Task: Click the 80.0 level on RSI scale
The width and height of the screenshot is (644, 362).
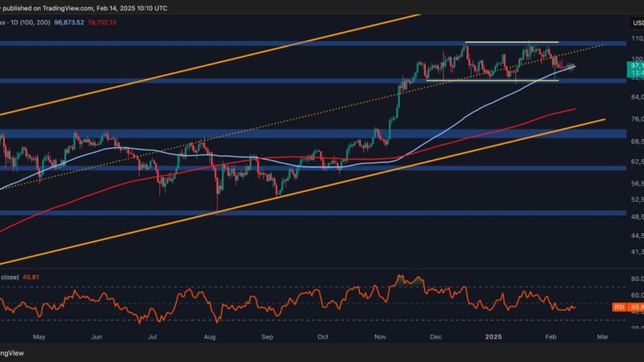Action: tap(637, 279)
